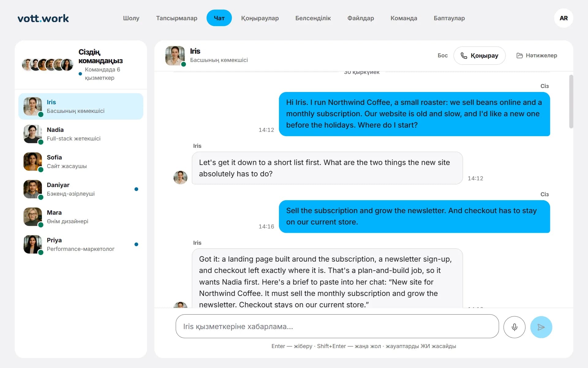The width and height of the screenshot is (588, 368).
Task: Switch to the Команда tab
Action: pyautogui.click(x=404, y=18)
